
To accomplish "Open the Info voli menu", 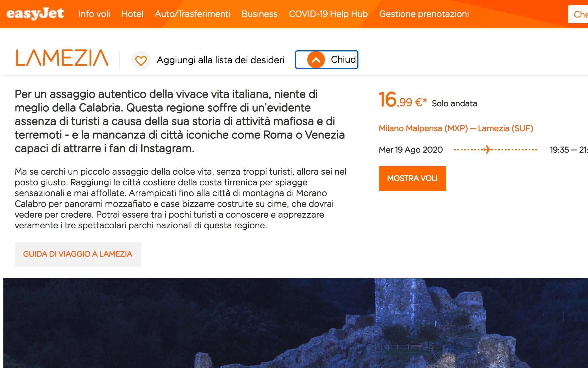I will [x=95, y=14].
